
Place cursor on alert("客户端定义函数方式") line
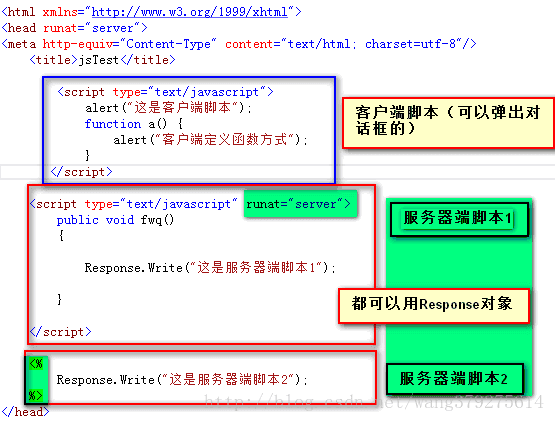point(210,140)
